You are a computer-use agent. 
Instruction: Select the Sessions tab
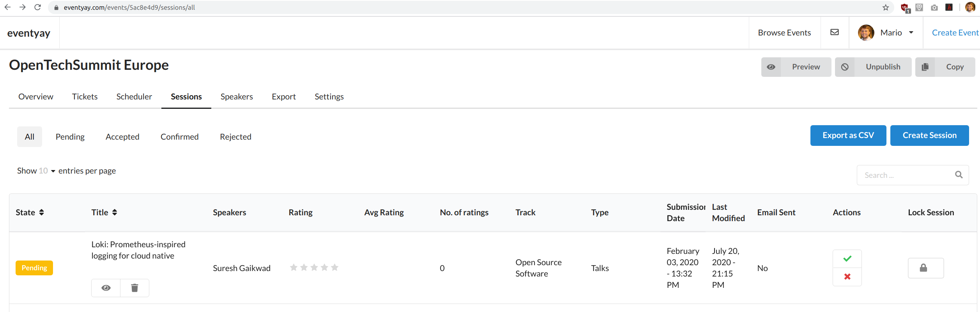click(186, 97)
